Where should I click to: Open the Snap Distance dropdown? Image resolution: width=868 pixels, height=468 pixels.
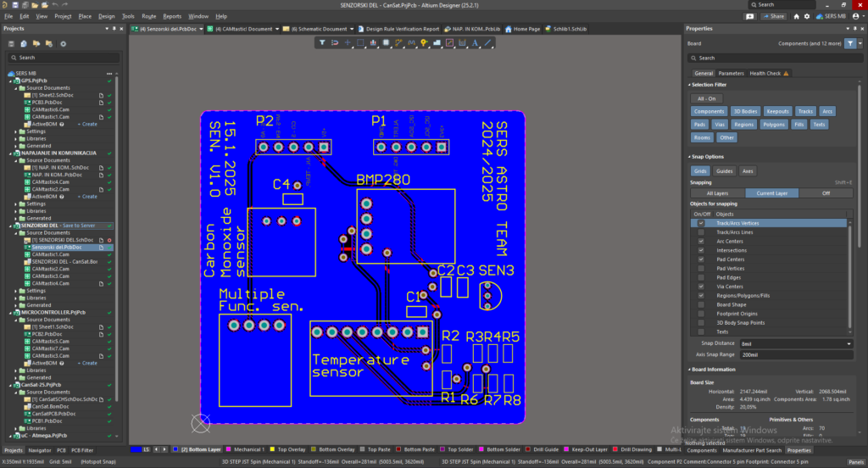(849, 343)
